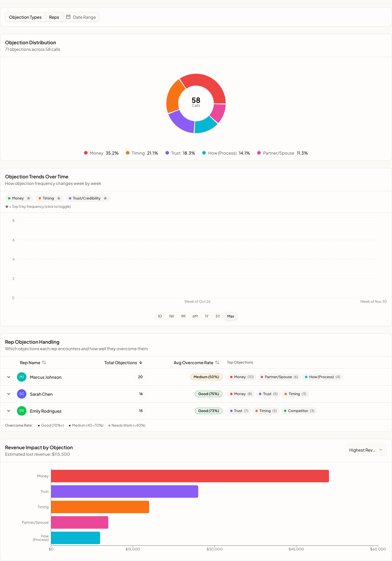Click the Avg Overcome Rate column header
This screenshot has height=561, width=392.
(196, 362)
